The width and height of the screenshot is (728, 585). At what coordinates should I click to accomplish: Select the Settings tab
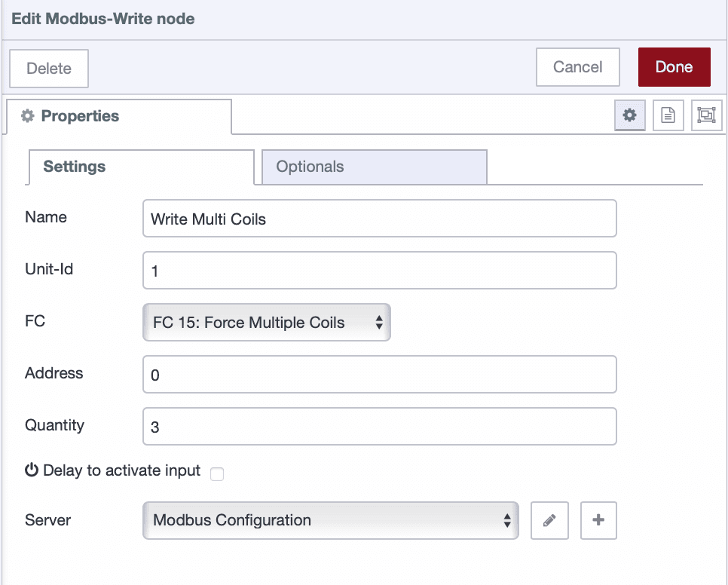pyautogui.click(x=74, y=167)
